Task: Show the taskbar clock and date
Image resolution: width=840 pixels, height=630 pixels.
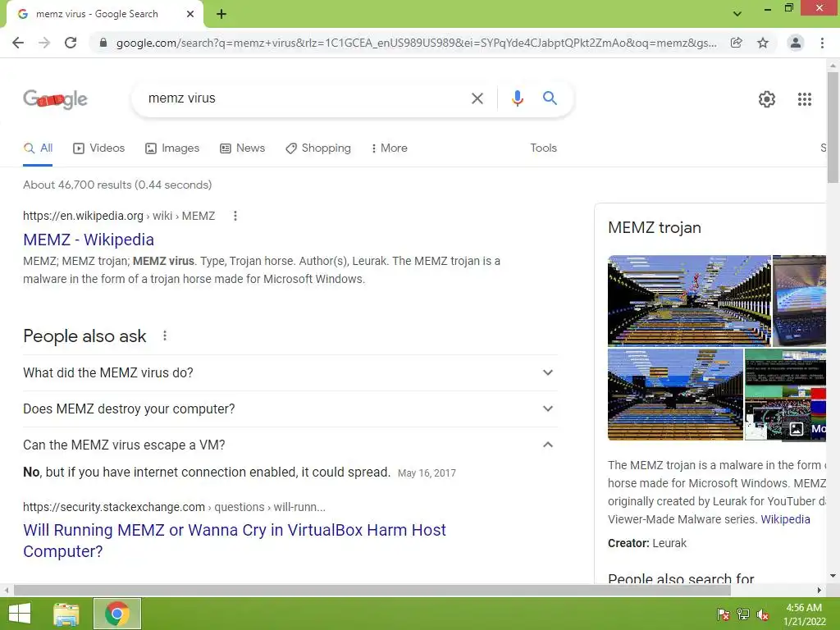Action: (804, 614)
